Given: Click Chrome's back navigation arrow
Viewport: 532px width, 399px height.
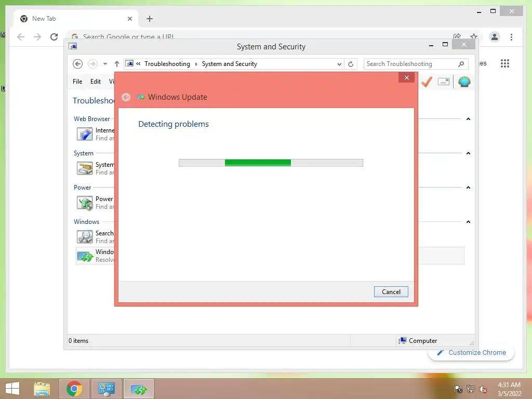Looking at the screenshot, I should click(x=21, y=37).
